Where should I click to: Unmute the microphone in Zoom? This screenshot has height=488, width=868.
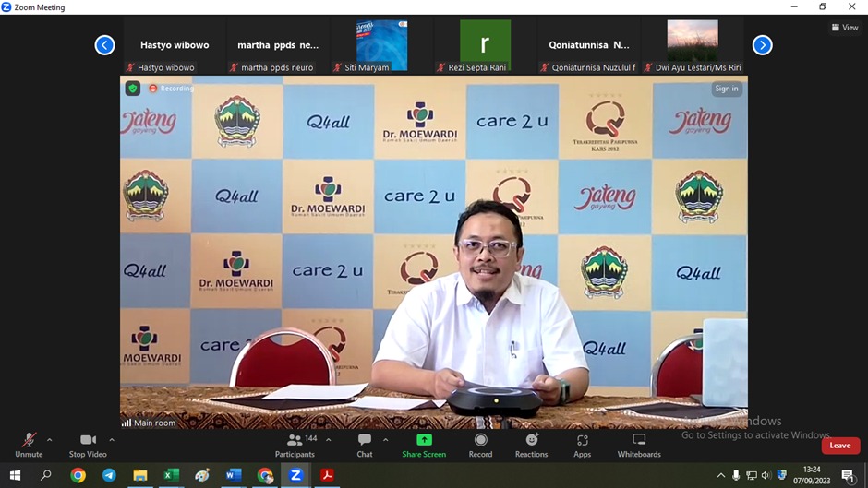(29, 442)
